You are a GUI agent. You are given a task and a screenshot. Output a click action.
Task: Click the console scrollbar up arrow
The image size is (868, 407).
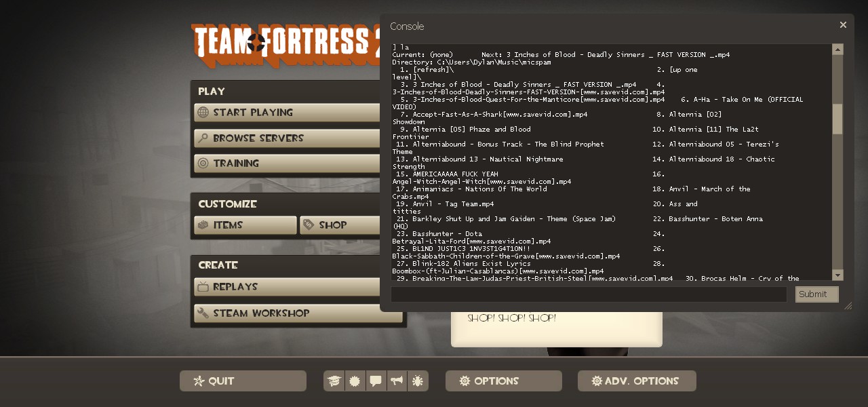[837, 50]
